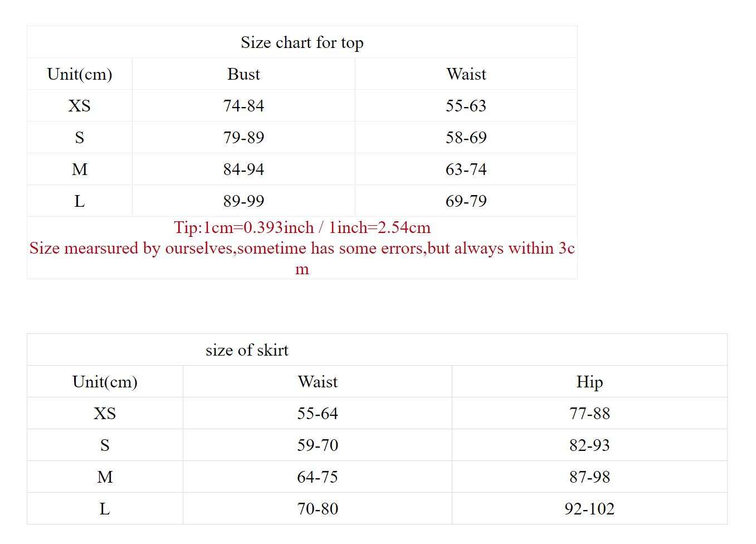The height and width of the screenshot is (544, 756).
Task: Select the Hip column header
Action: coord(589,382)
